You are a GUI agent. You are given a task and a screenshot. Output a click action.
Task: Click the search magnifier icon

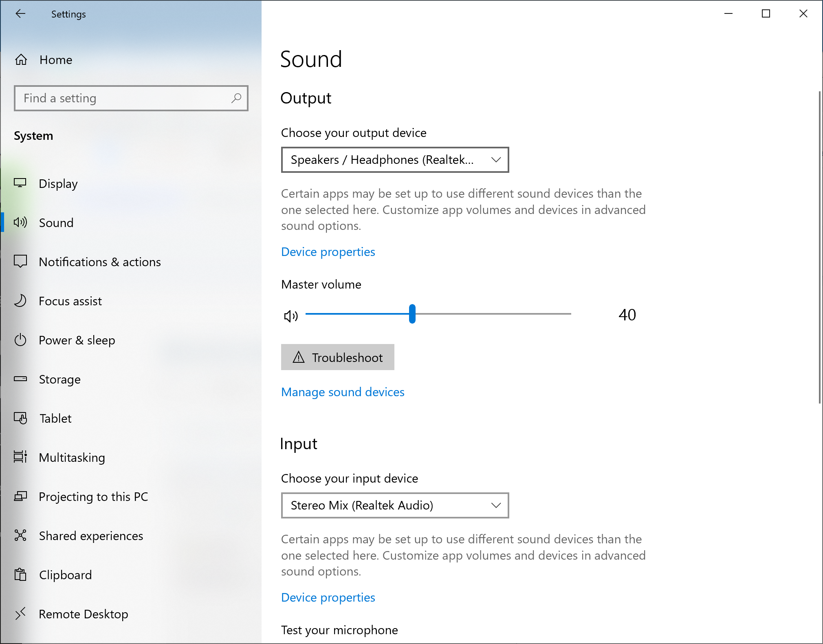pyautogui.click(x=236, y=98)
